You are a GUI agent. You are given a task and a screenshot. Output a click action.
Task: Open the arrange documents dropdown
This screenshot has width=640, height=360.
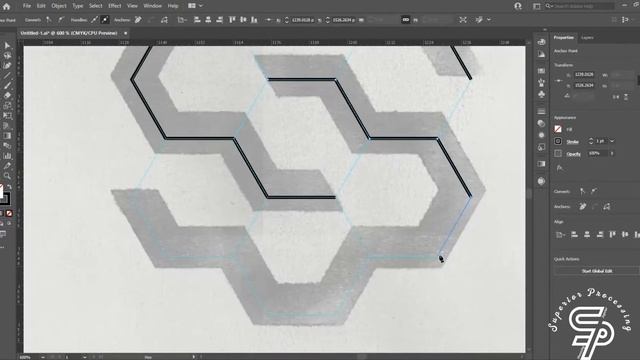click(195, 6)
